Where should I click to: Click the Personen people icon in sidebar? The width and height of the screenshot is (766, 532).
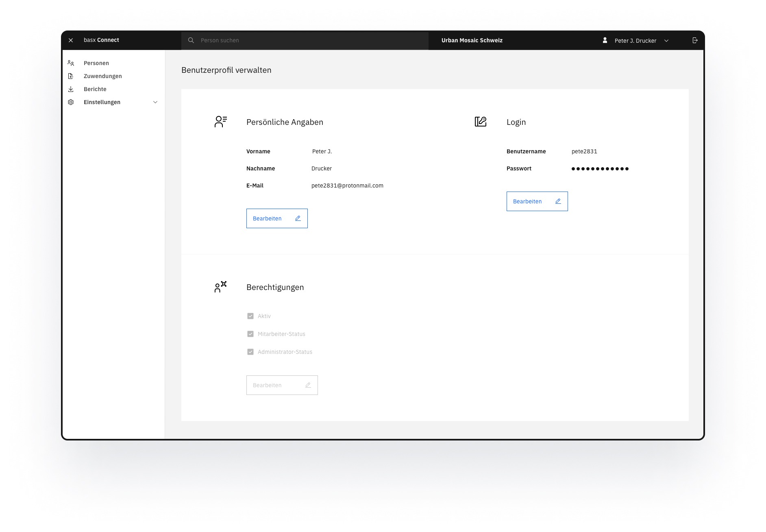click(x=71, y=63)
